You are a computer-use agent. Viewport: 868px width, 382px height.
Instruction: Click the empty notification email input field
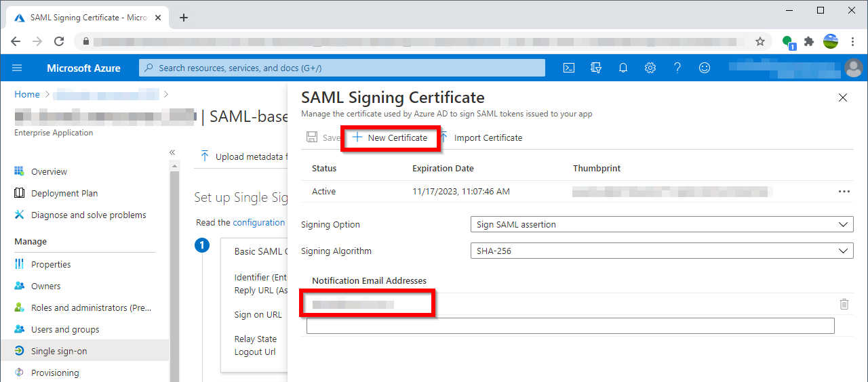pyautogui.click(x=570, y=326)
